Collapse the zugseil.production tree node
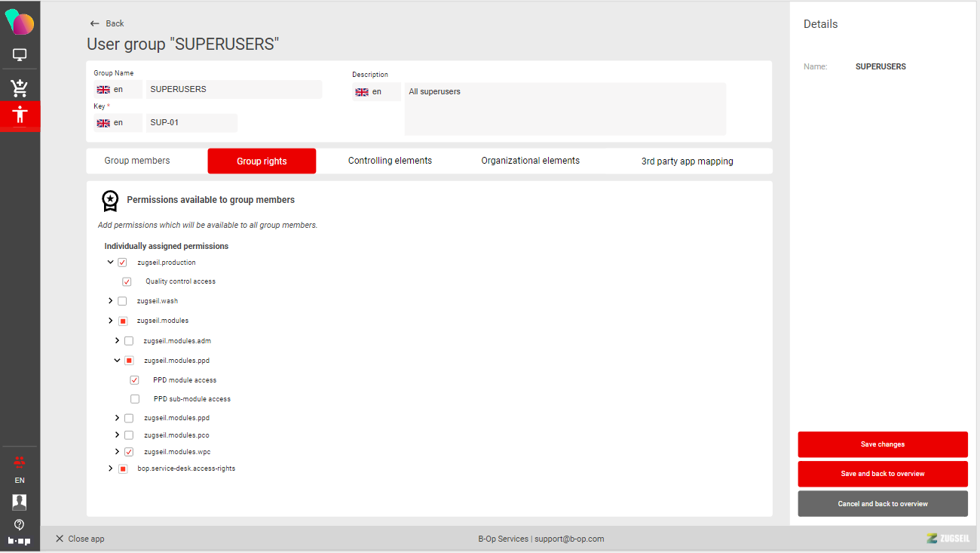 pyautogui.click(x=111, y=263)
